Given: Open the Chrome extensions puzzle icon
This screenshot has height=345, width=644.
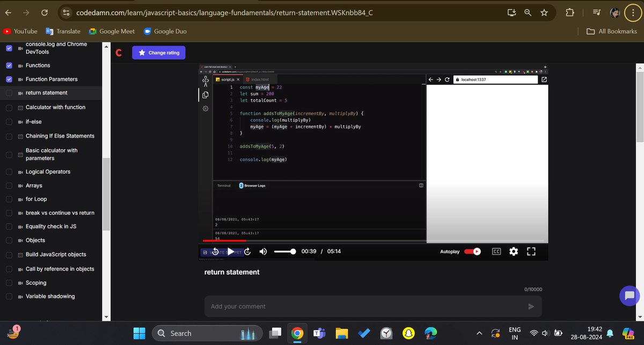Looking at the screenshot, I should pyautogui.click(x=570, y=12).
